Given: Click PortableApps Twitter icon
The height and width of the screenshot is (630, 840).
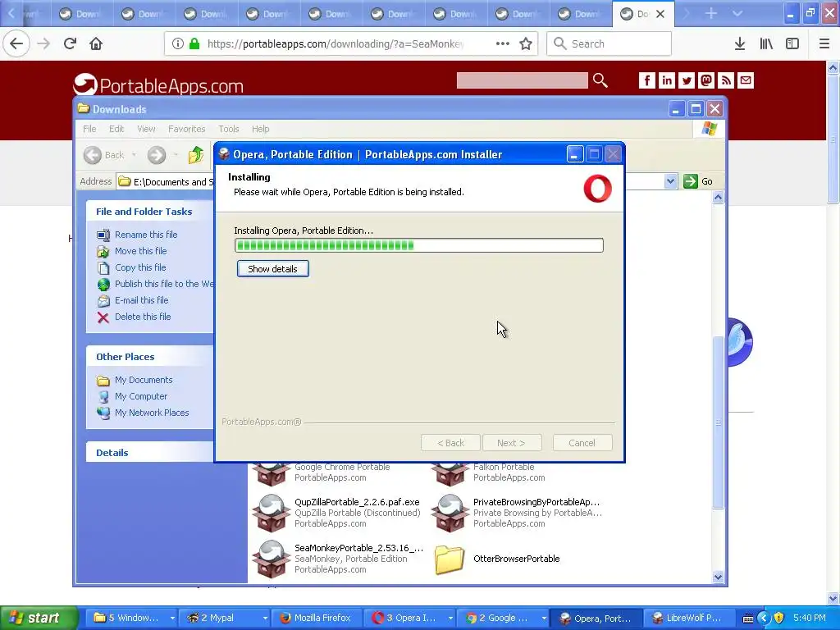Looking at the screenshot, I should point(687,80).
